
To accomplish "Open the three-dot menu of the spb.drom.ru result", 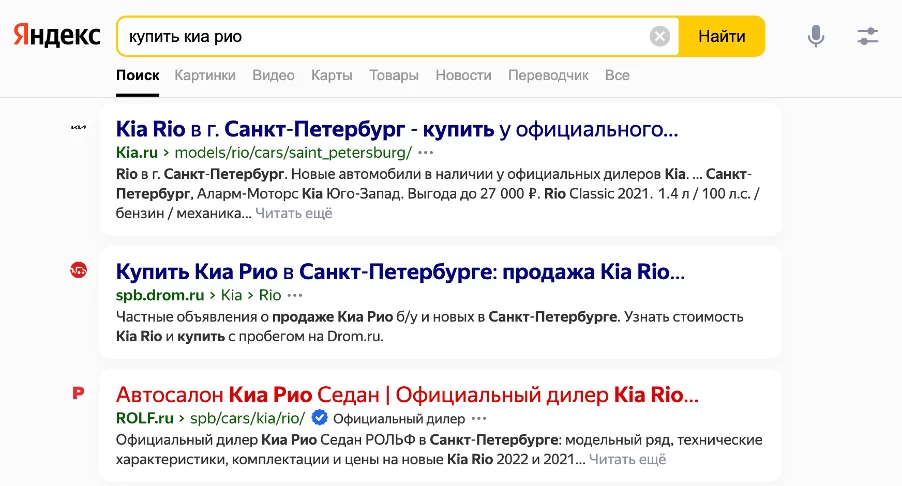I will point(295,296).
